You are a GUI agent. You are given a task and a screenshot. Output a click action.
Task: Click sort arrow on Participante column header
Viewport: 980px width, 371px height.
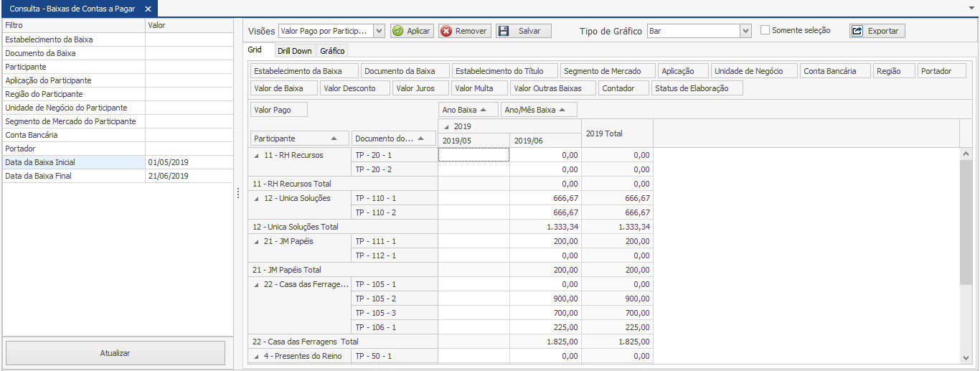click(x=334, y=138)
